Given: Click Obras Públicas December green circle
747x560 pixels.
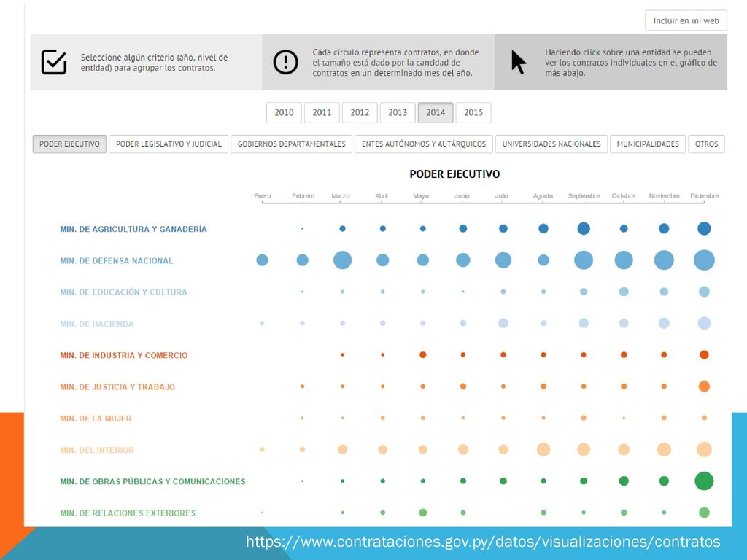Looking at the screenshot, I should click(x=704, y=481).
